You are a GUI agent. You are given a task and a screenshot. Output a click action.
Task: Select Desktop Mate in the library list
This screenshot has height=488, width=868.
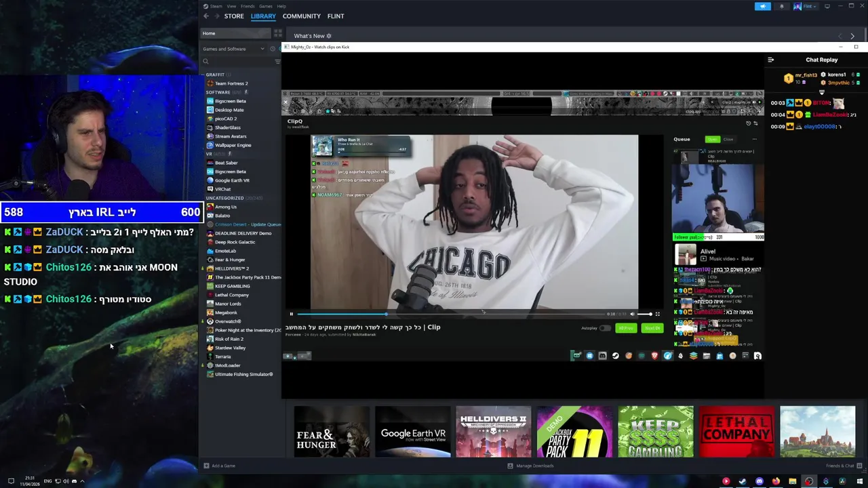(229, 110)
